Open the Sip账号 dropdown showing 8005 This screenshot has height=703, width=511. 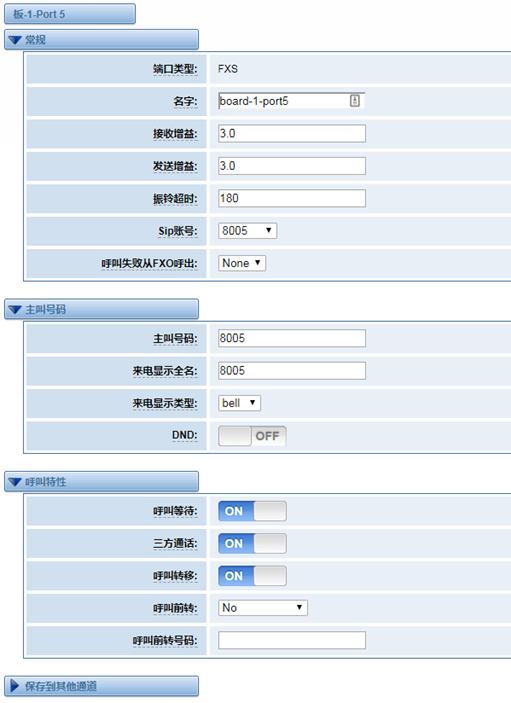pos(247,231)
